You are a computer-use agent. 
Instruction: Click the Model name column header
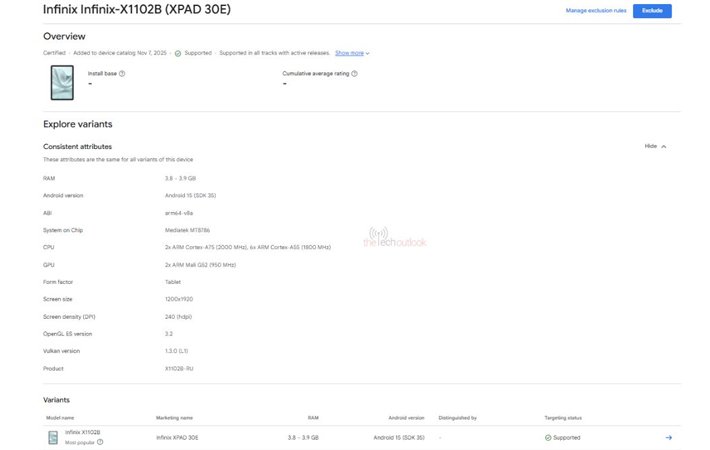60,418
